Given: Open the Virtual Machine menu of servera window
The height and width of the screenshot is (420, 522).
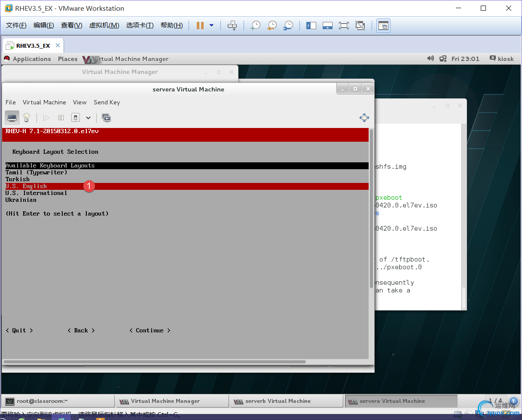Looking at the screenshot, I should click(44, 102).
